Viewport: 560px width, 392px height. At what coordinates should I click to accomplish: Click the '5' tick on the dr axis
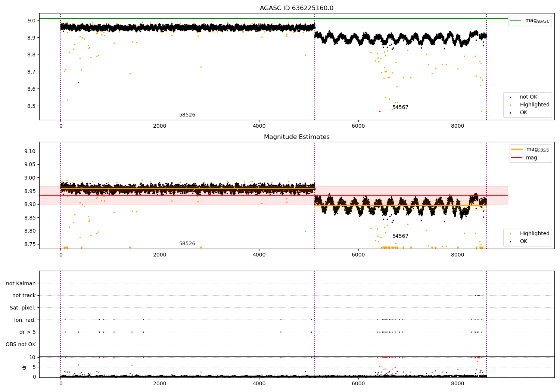pos(34,367)
